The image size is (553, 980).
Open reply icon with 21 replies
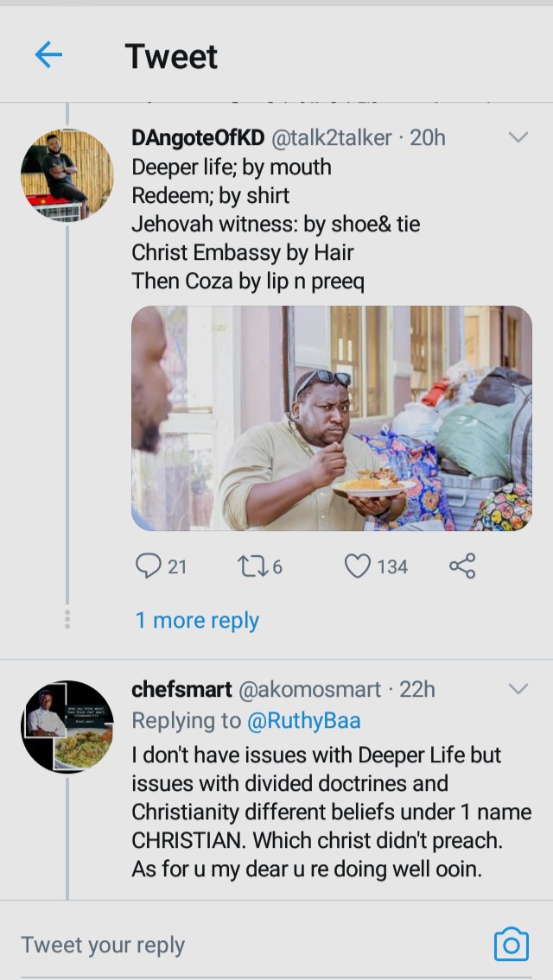tap(149, 566)
